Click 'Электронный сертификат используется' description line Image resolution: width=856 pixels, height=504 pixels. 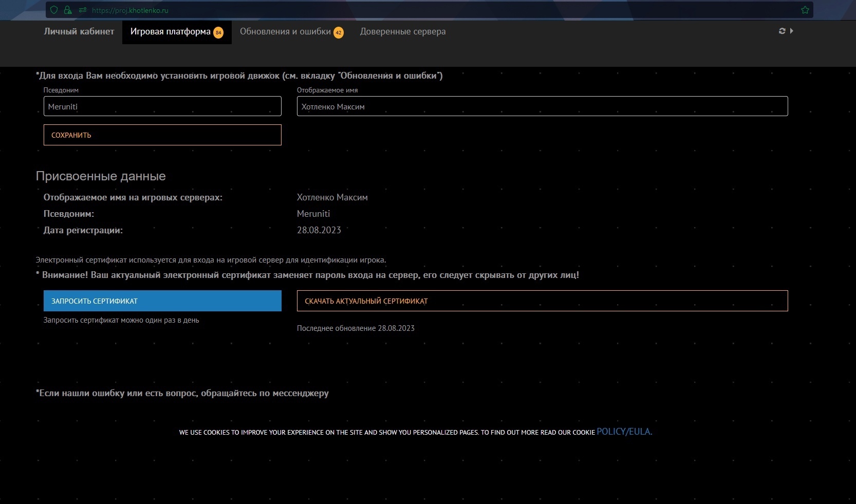pyautogui.click(x=211, y=260)
